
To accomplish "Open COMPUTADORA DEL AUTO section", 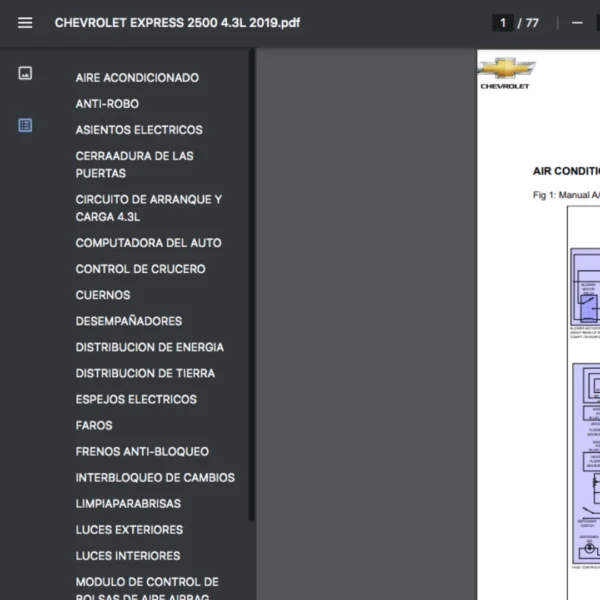I will click(148, 243).
